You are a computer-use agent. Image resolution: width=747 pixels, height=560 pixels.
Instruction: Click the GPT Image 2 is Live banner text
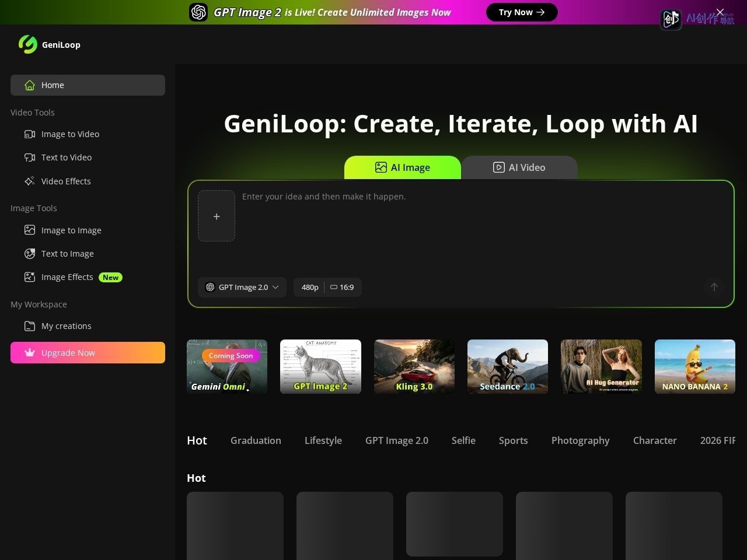[332, 12]
